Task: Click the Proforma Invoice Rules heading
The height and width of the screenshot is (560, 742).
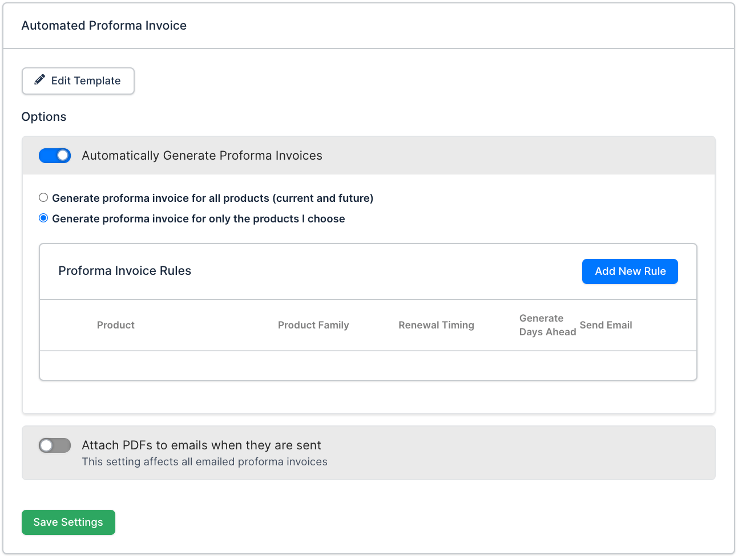Action: click(x=125, y=271)
